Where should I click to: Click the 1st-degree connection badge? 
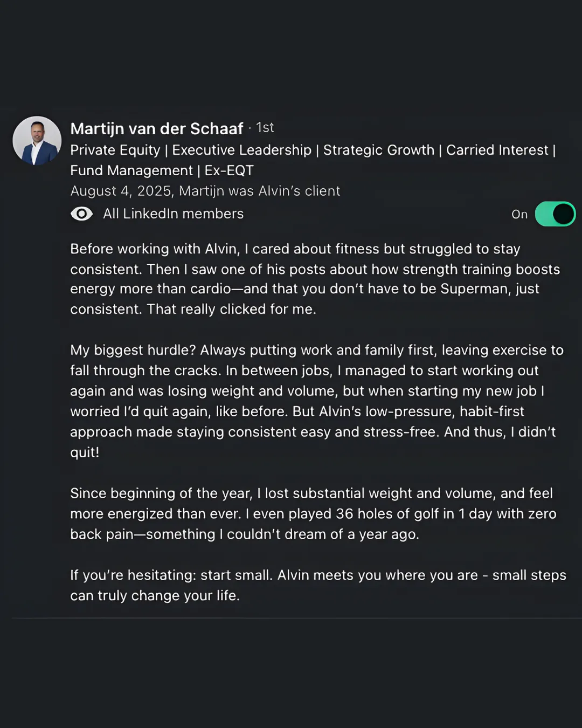click(x=265, y=128)
